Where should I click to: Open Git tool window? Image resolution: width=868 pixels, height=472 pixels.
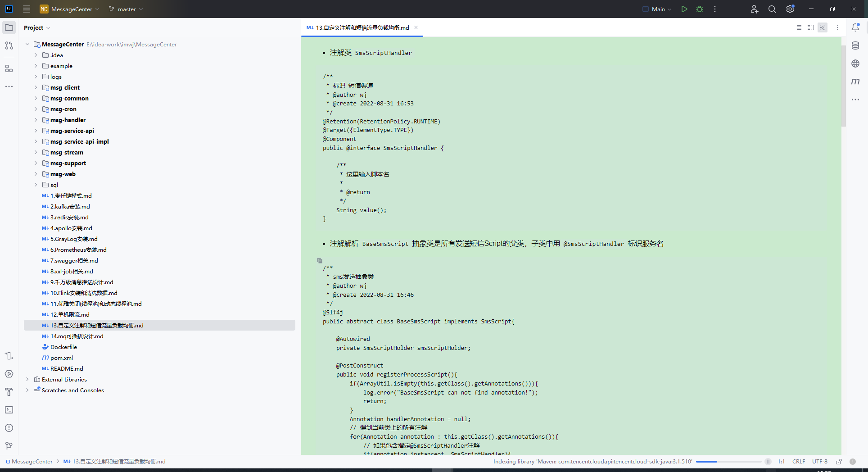(9, 446)
